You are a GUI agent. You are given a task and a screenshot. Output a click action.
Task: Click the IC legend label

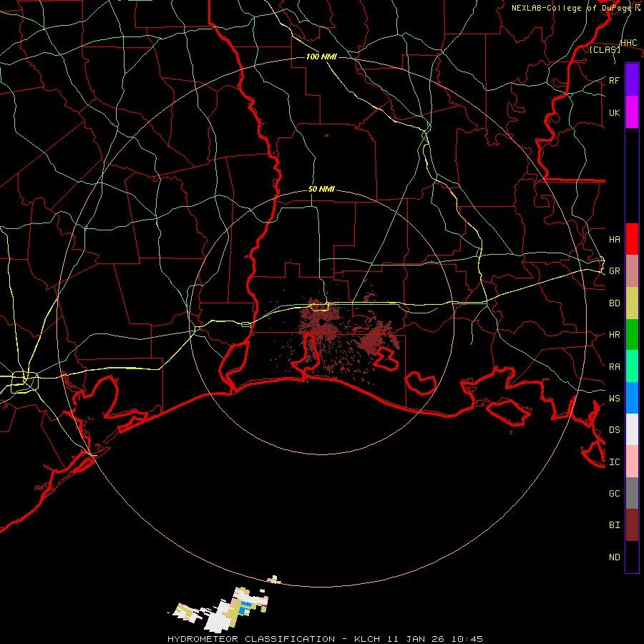pyautogui.click(x=614, y=462)
